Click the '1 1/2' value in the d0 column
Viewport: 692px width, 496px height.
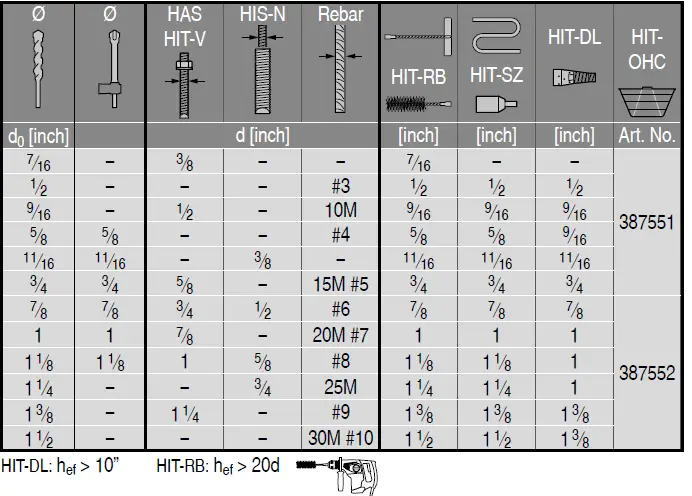pos(38,439)
